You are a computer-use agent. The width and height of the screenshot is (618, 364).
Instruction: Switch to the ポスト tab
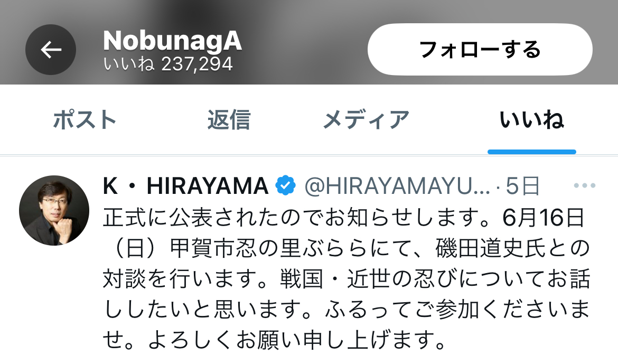[x=85, y=119]
